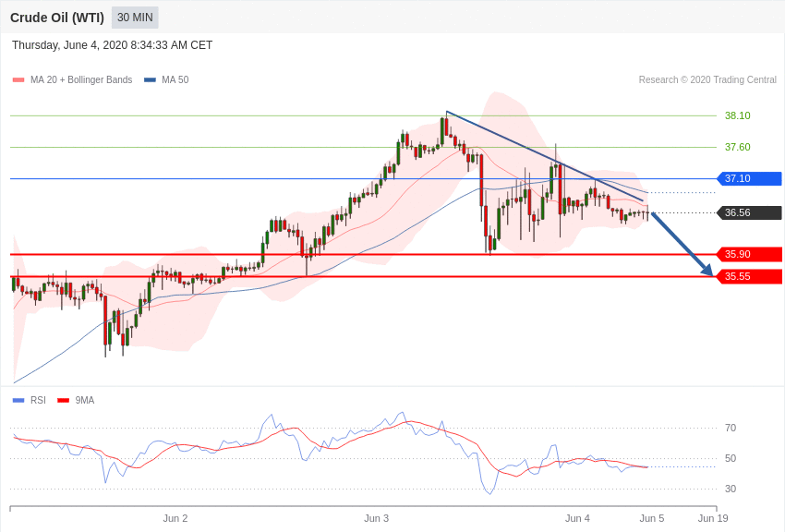Click the 38.10 resistance level label
The height and width of the screenshot is (532, 785).
[x=738, y=115]
